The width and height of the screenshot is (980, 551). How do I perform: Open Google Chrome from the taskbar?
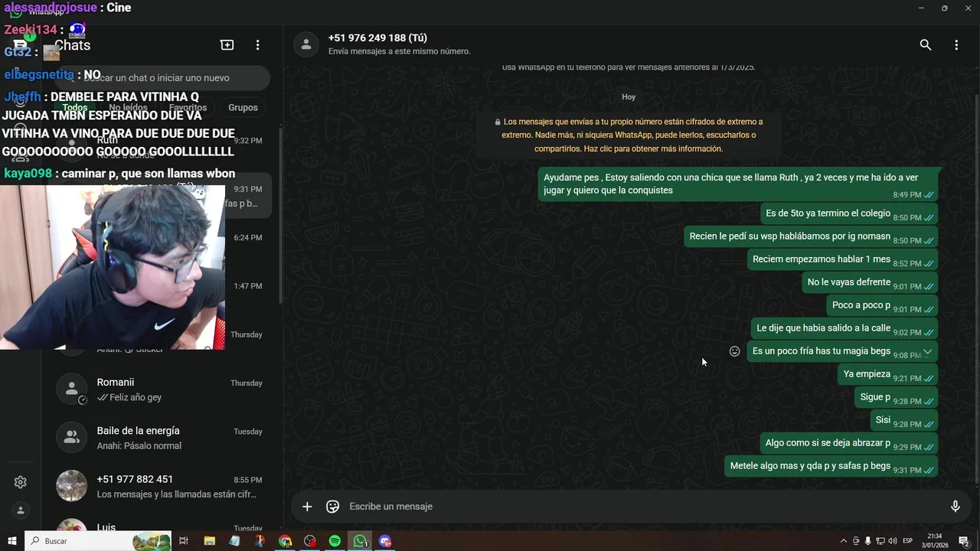(285, 541)
